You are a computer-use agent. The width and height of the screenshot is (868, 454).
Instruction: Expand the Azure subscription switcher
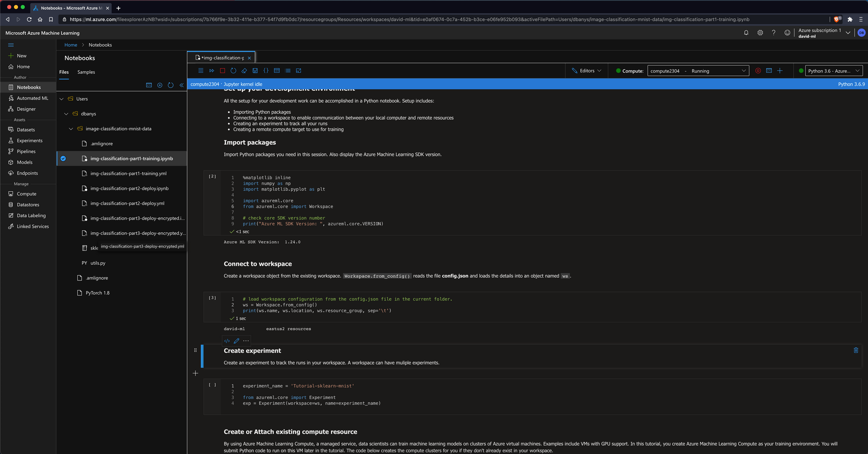pos(848,33)
